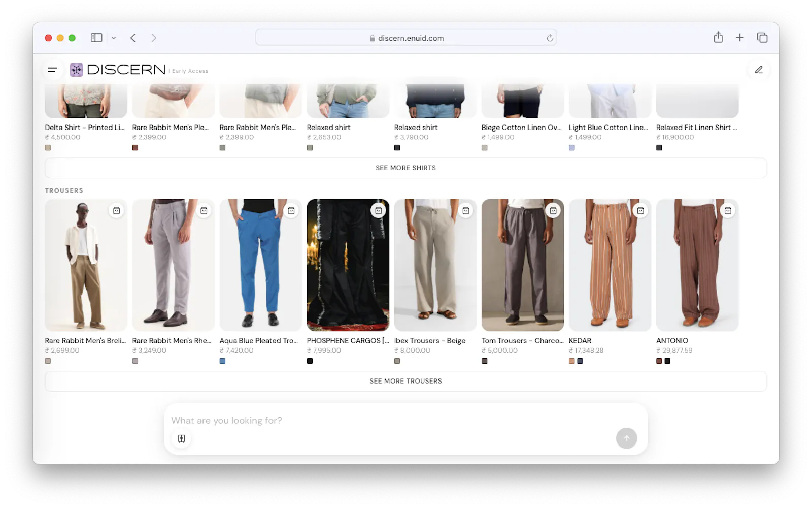Open the Rare Rabbit Men's Breli trousers photo
The width and height of the screenshot is (812, 508).
pos(86,265)
